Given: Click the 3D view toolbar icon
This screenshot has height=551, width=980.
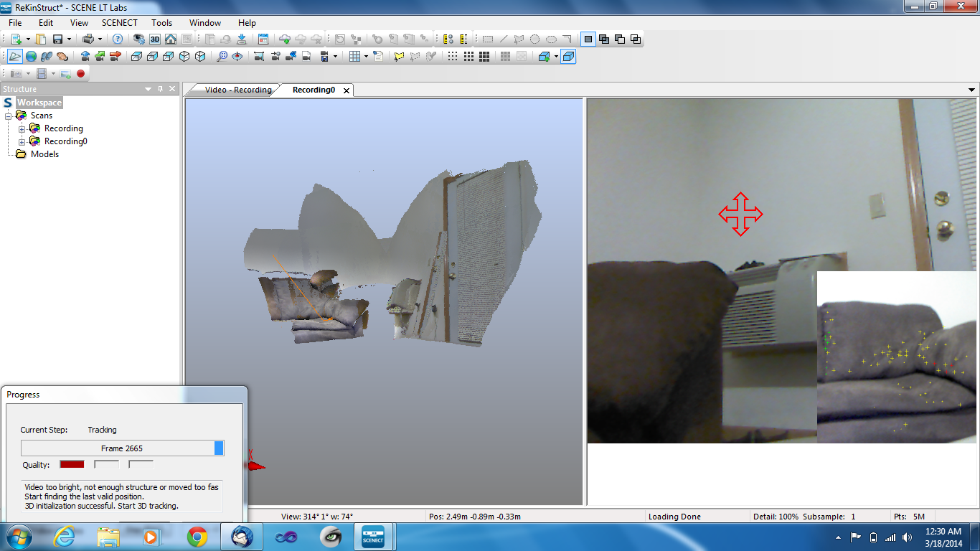Looking at the screenshot, I should tap(155, 39).
